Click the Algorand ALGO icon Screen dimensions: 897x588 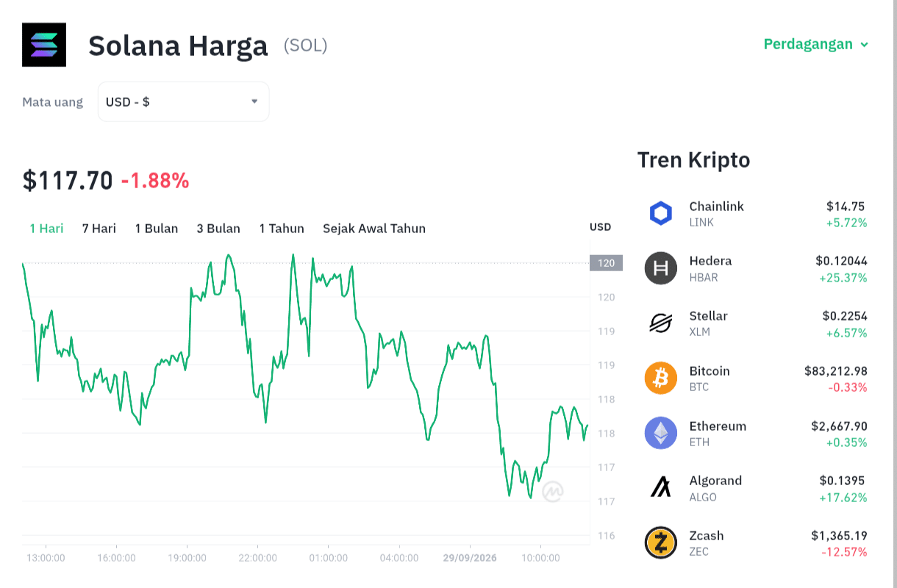click(x=660, y=488)
